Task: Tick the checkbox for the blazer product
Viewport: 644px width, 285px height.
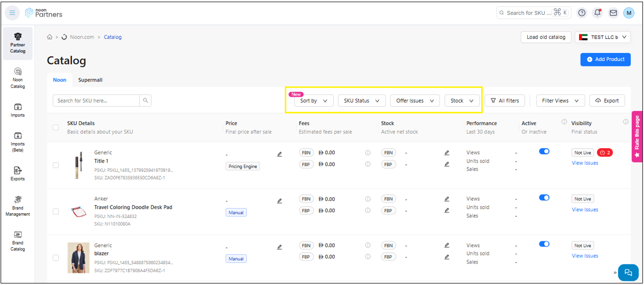Action: click(x=56, y=258)
